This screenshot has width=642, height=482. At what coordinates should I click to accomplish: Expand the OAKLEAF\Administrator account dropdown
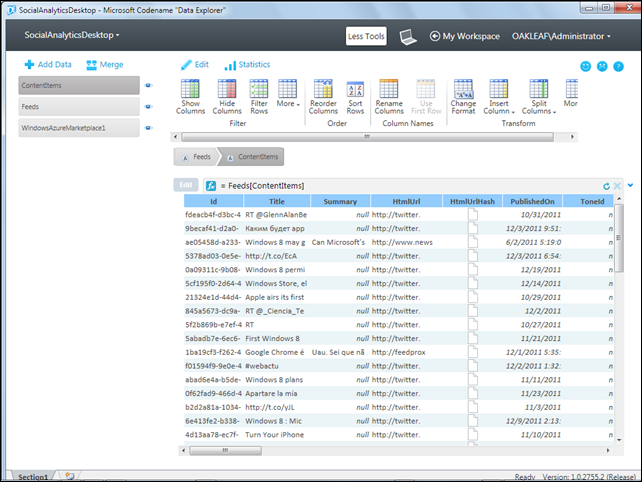(x=561, y=36)
